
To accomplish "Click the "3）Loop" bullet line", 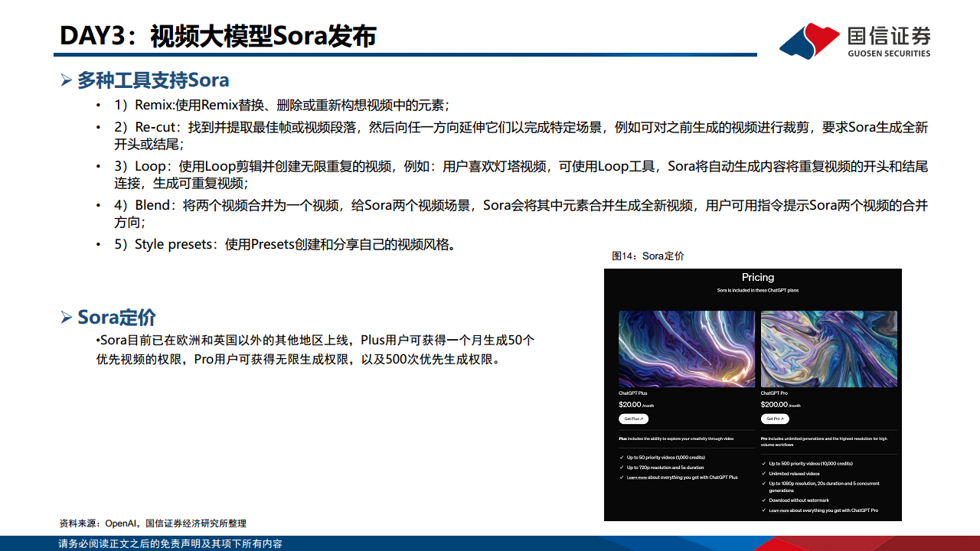I will click(521, 175).
